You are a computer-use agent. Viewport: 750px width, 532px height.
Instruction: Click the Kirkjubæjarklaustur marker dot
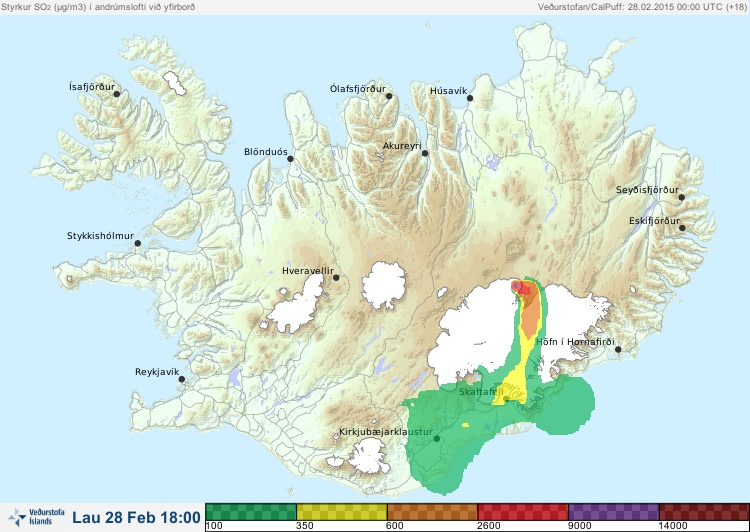pyautogui.click(x=436, y=438)
